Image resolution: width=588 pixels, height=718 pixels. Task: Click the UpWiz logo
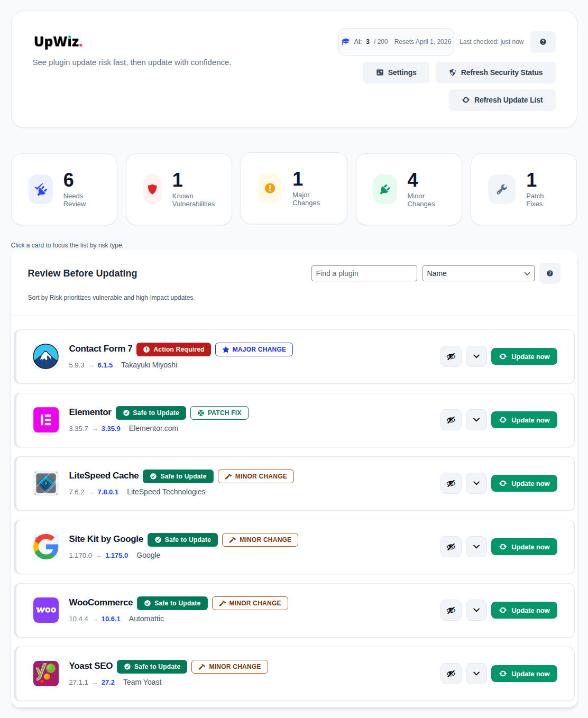pos(58,42)
